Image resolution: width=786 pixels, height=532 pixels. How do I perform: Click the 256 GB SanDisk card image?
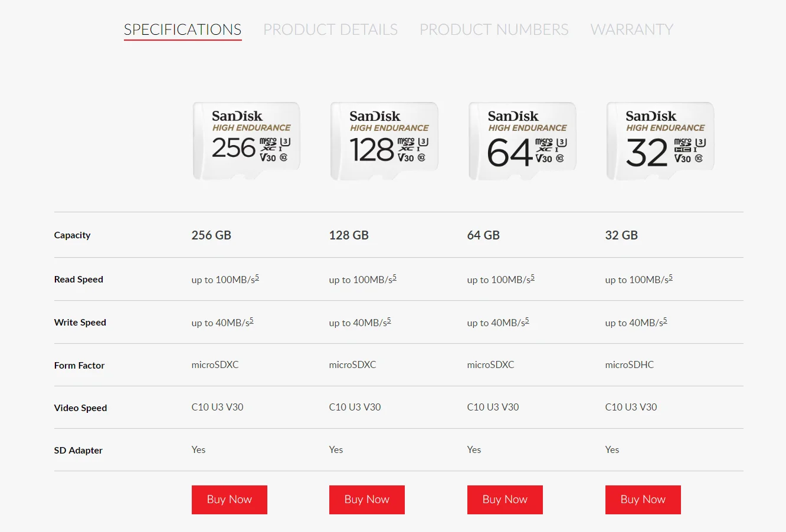point(247,141)
